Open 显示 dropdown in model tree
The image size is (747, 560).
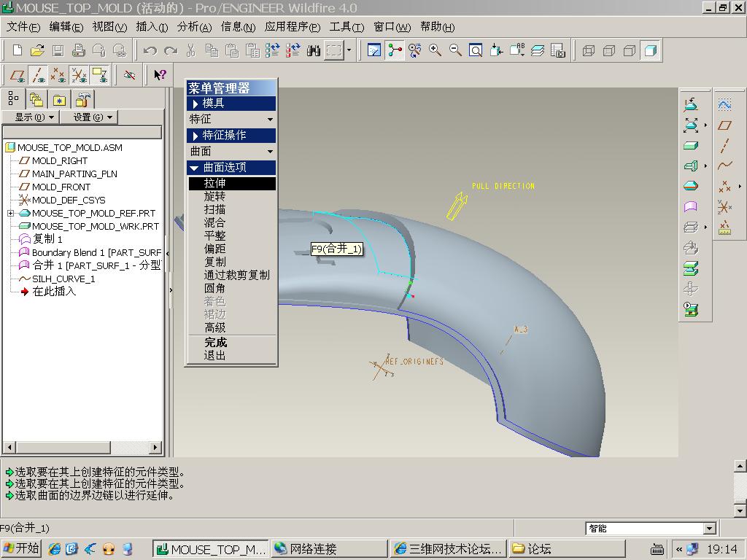pos(31,117)
